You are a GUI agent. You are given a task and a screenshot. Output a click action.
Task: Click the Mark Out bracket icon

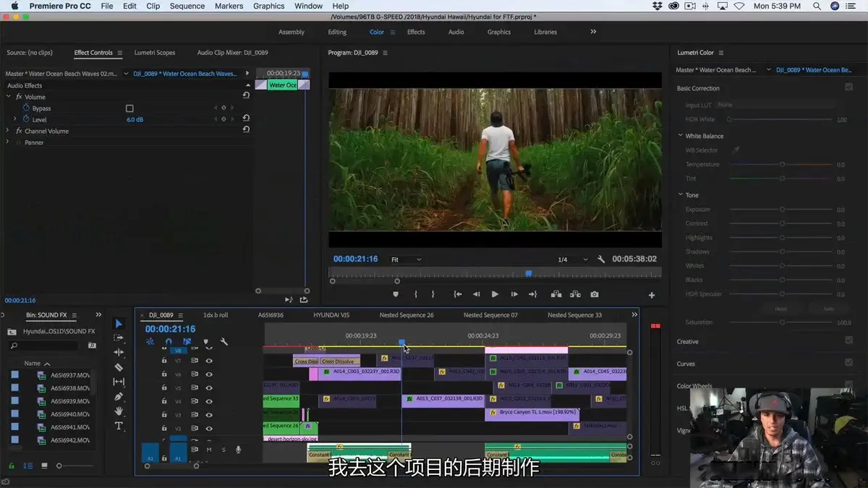click(433, 294)
